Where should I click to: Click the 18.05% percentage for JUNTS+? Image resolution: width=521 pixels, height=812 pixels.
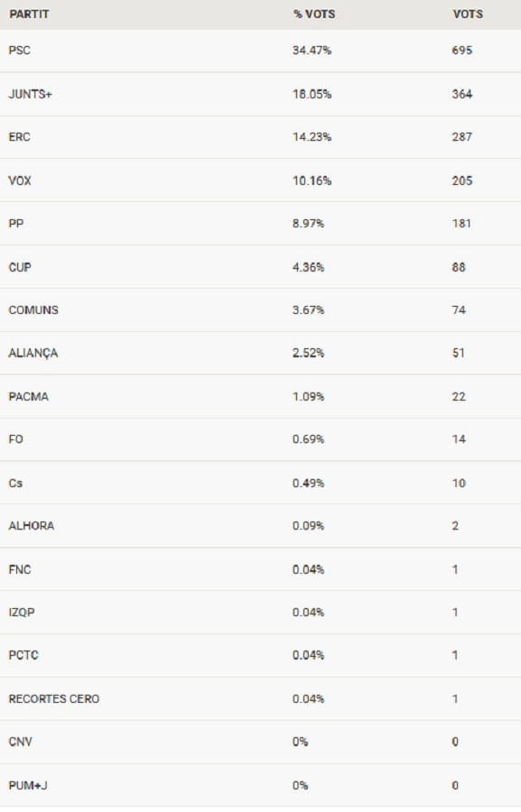[312, 94]
